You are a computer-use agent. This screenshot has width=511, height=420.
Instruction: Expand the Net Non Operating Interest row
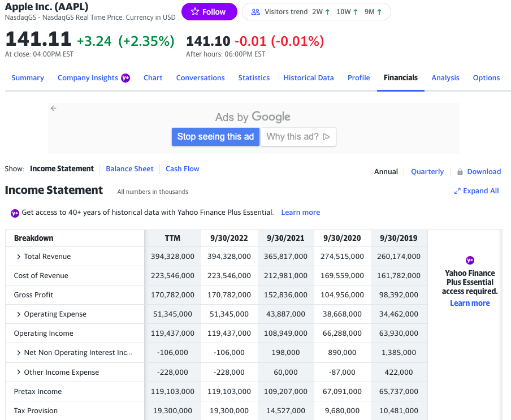pyautogui.click(x=19, y=353)
